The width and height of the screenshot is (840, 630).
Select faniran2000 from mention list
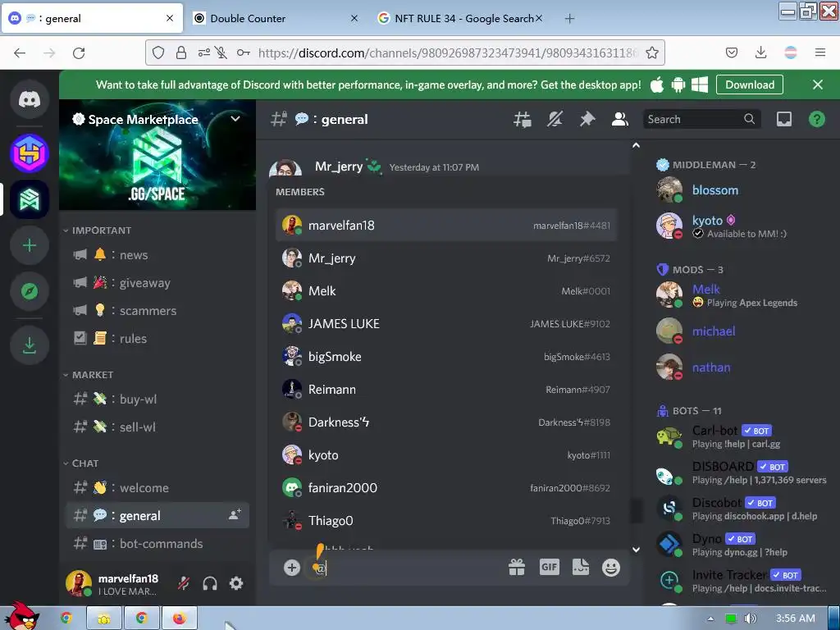pos(446,487)
